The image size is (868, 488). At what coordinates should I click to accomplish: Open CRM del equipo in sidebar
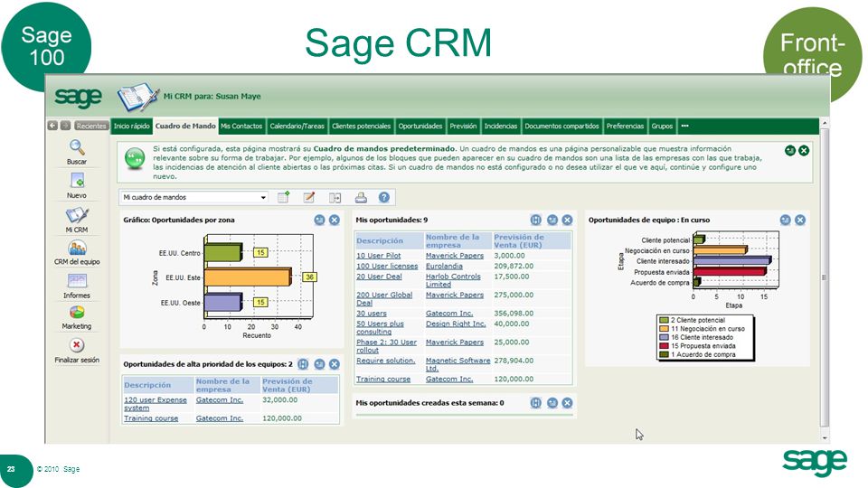click(x=77, y=248)
